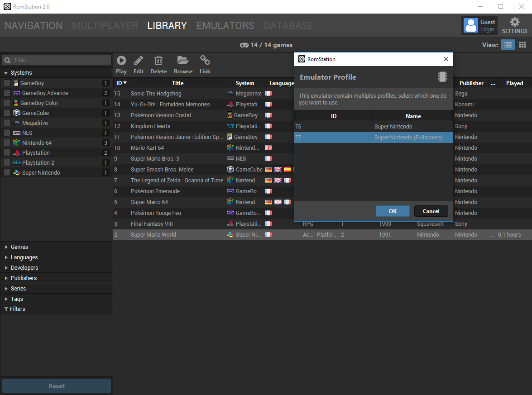The height and width of the screenshot is (395, 532).
Task: Click the emulator chip icon in dialog
Action: pos(442,77)
